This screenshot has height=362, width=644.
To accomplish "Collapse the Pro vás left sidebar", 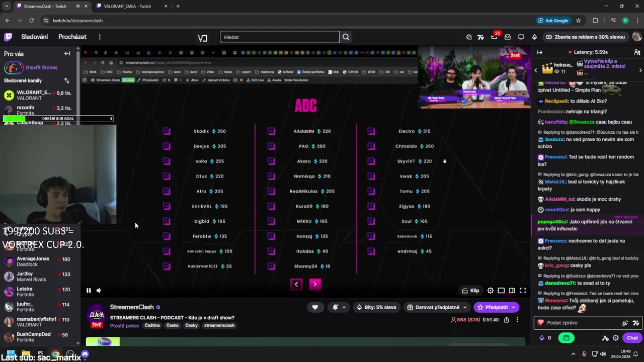I will click(67, 53).
